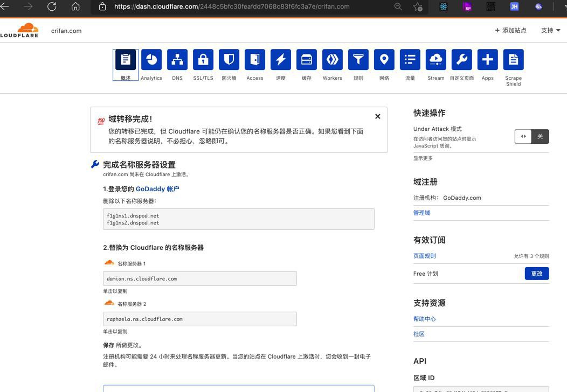
Task: Select the f1g1ns2.dnspod.net nameserver text
Action: click(x=133, y=223)
